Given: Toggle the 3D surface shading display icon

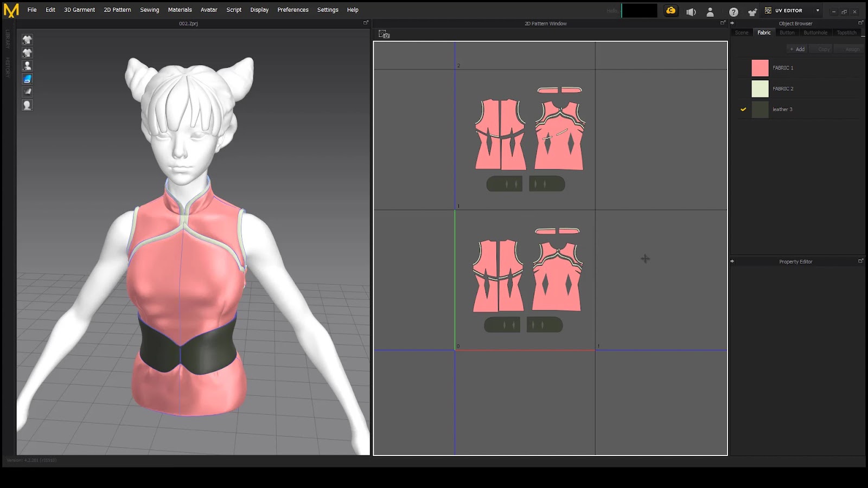Looking at the screenshot, I should click(x=27, y=92).
